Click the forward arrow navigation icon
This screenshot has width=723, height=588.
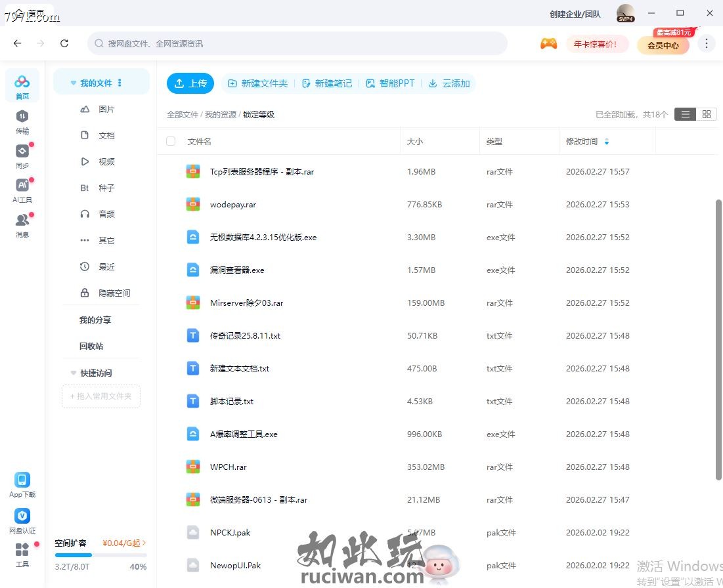point(41,43)
